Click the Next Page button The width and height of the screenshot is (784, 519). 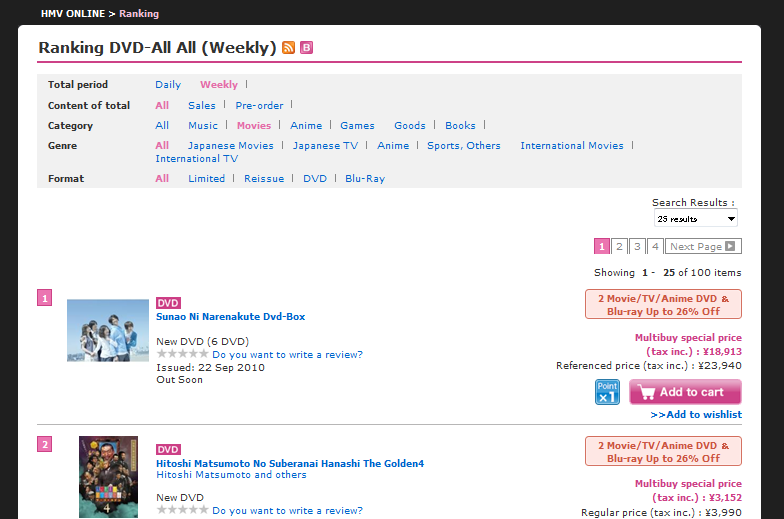pos(703,246)
